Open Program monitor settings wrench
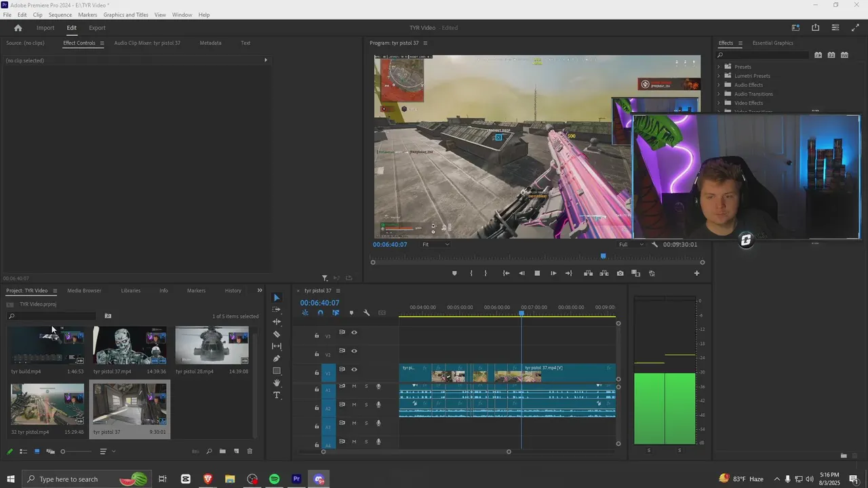The width and height of the screenshot is (868, 488). 654,244
